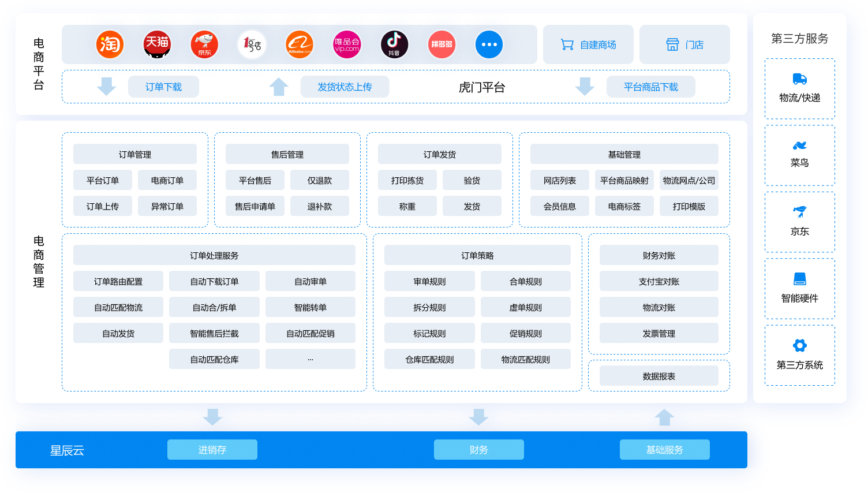Click the JD (京东) platform icon
868x492 pixels.
coord(204,44)
